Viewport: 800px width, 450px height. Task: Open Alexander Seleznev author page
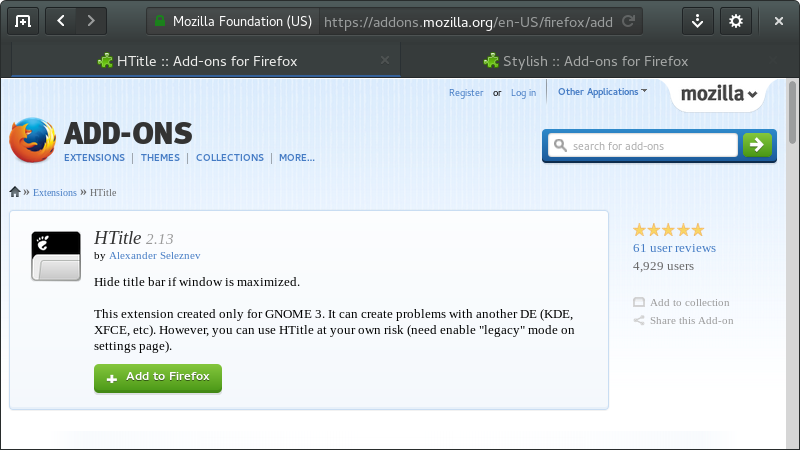pyautogui.click(x=155, y=256)
